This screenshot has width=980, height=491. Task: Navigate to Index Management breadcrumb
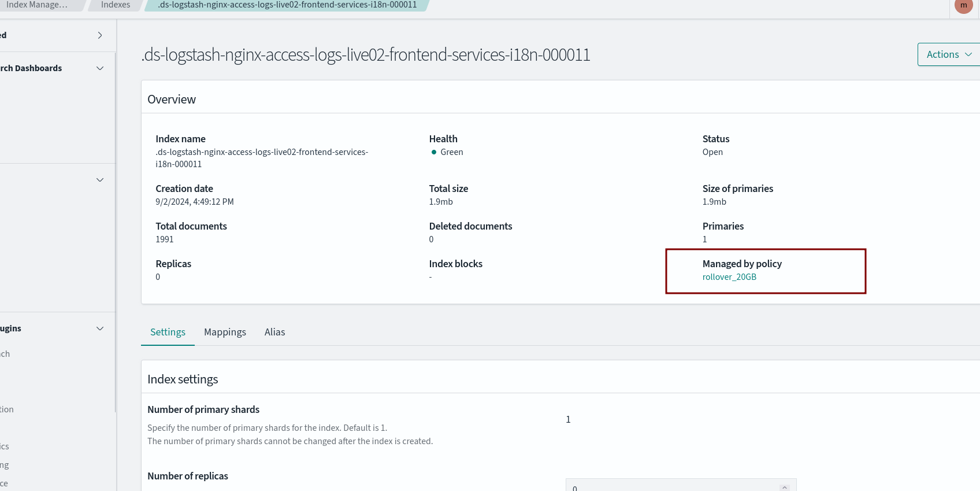pos(37,5)
